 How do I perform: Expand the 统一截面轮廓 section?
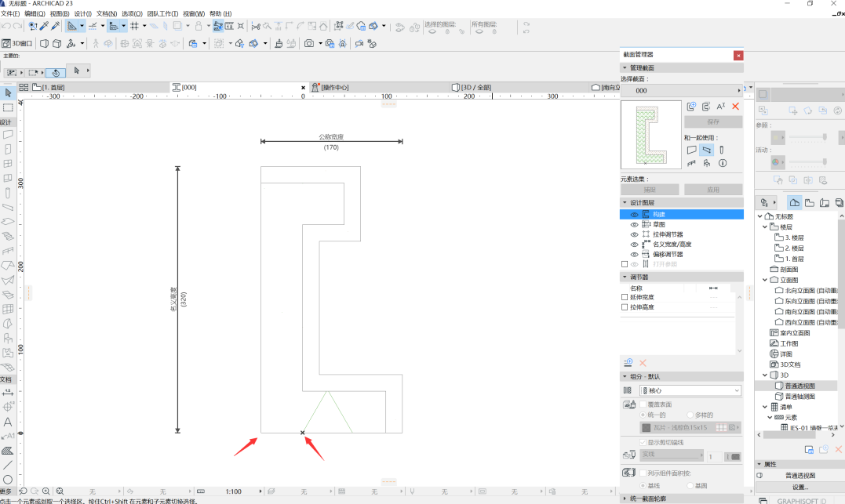625,499
